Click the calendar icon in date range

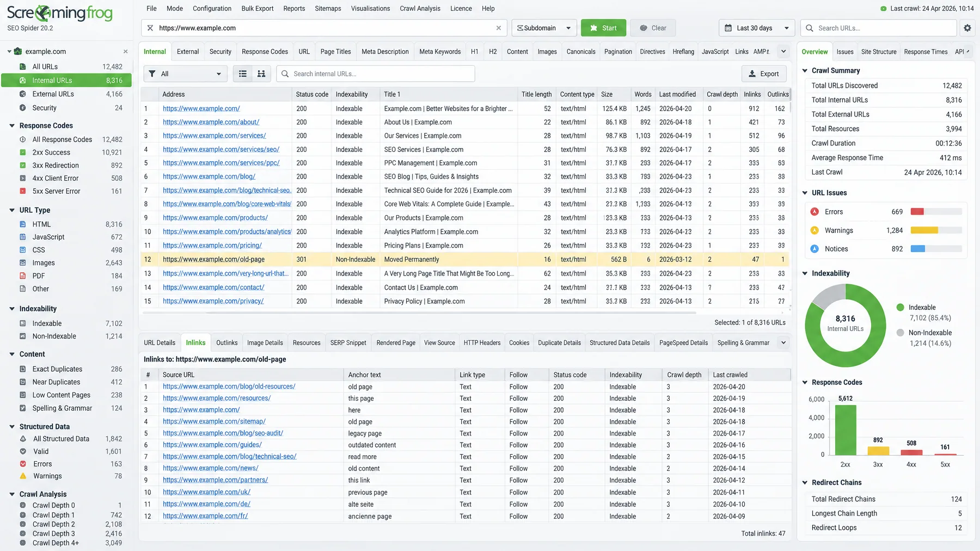click(728, 28)
